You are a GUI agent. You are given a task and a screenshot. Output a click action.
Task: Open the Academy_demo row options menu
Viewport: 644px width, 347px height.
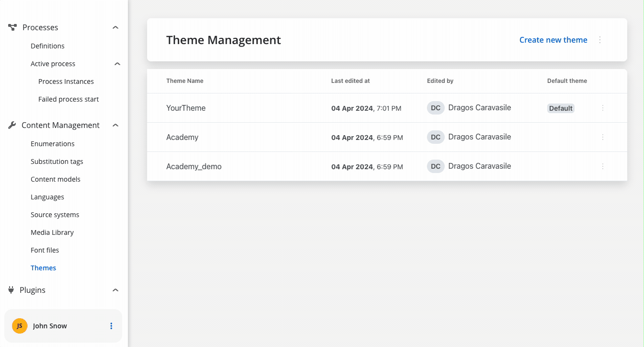coord(603,166)
